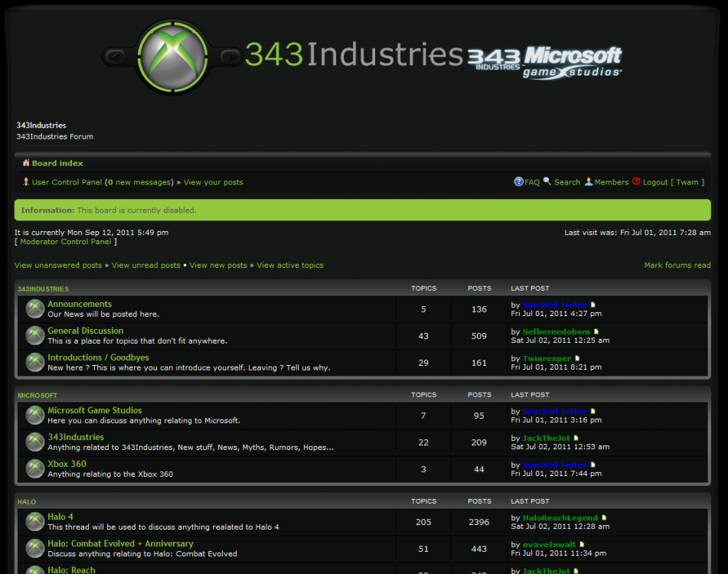
Task: Click the FAQ question mark icon
Action: (518, 182)
